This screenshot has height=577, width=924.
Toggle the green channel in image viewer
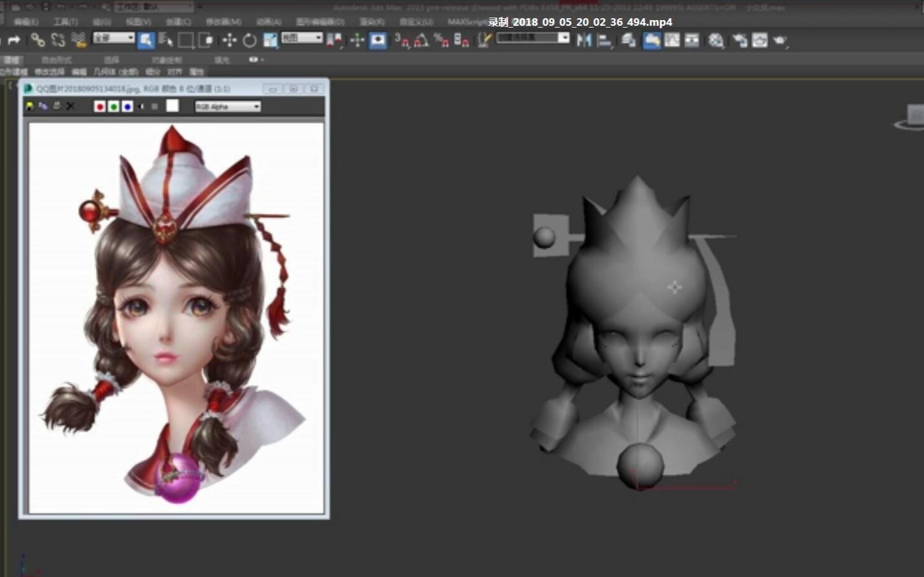pos(113,106)
